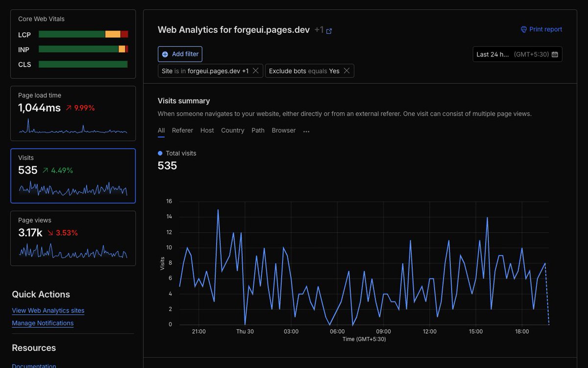588x368 pixels.
Task: Open the Last 24 hours time range dropdown
Action: (517, 54)
